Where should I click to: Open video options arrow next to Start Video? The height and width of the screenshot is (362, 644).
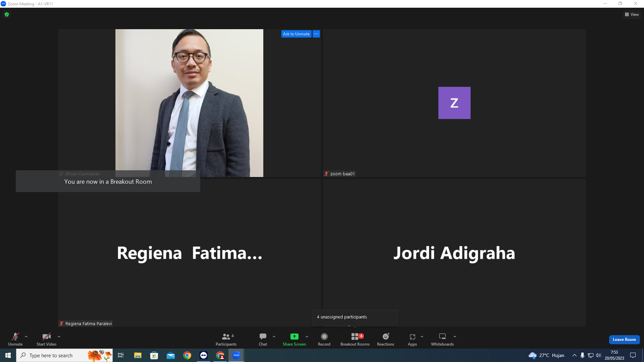pyautogui.click(x=59, y=337)
